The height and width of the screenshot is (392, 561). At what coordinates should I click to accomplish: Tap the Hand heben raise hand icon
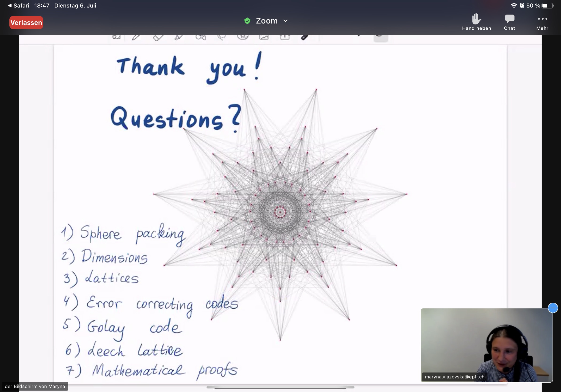(476, 20)
